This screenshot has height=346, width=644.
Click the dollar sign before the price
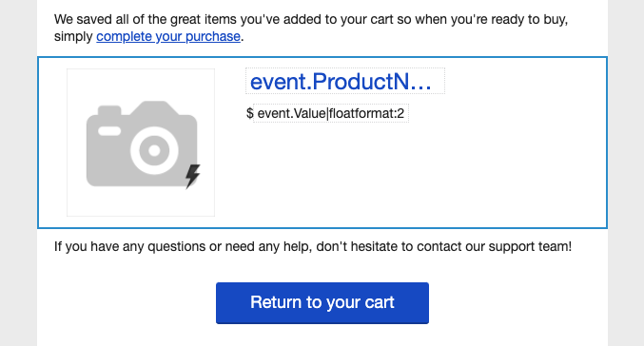point(250,113)
